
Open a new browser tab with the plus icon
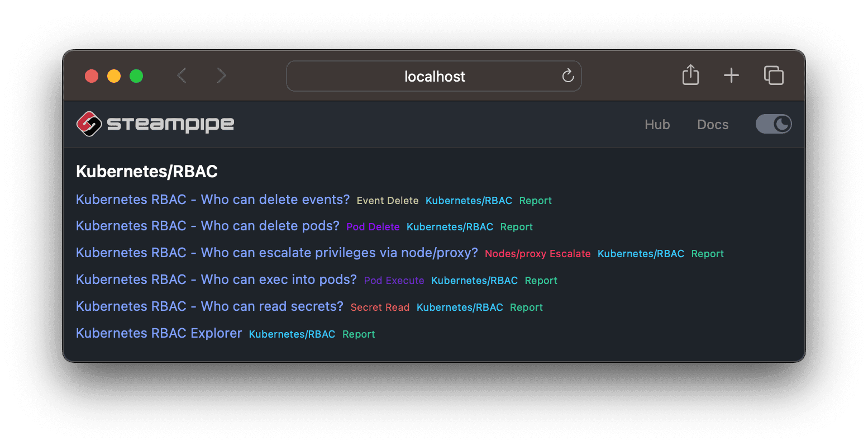731,75
